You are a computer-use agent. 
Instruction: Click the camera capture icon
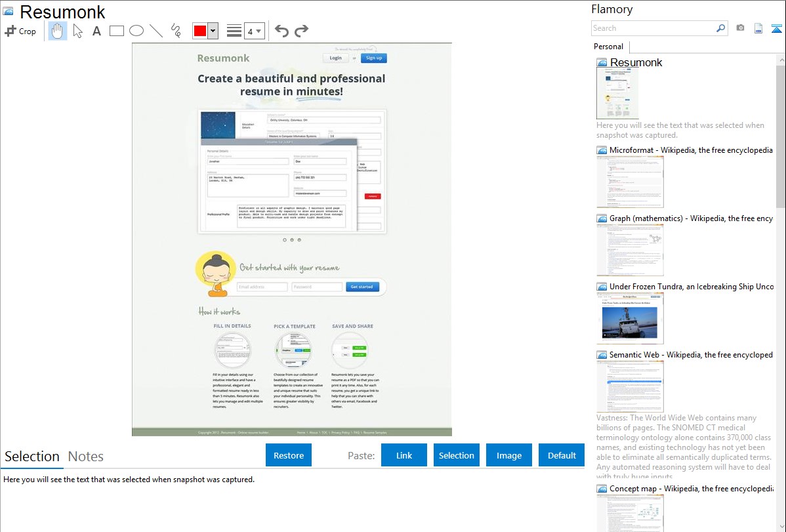click(x=740, y=28)
